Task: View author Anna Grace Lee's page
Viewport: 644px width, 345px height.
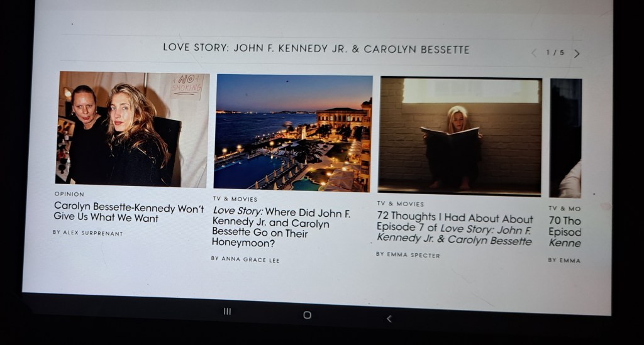Action: pos(245,260)
